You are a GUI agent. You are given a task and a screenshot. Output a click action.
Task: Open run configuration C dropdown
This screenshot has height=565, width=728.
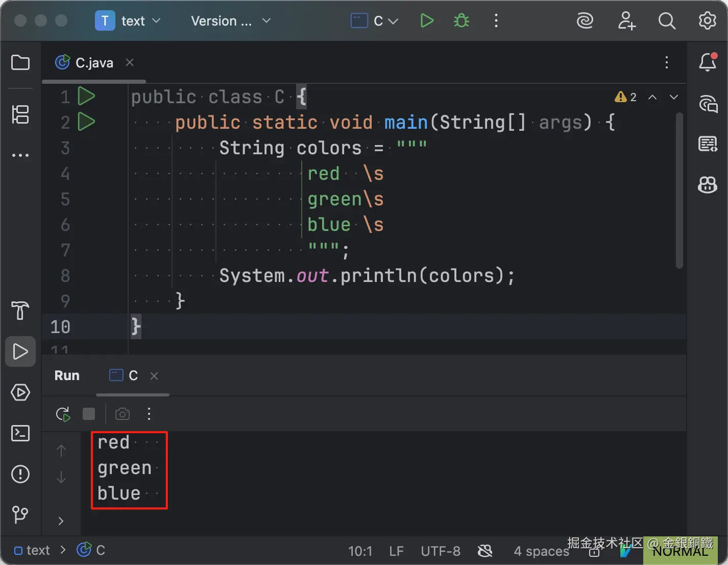coord(374,21)
